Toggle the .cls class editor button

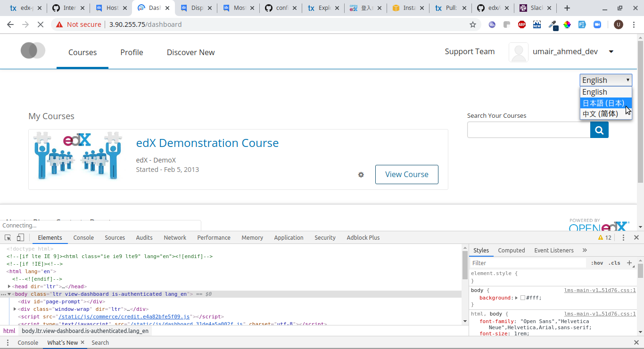pyautogui.click(x=614, y=263)
